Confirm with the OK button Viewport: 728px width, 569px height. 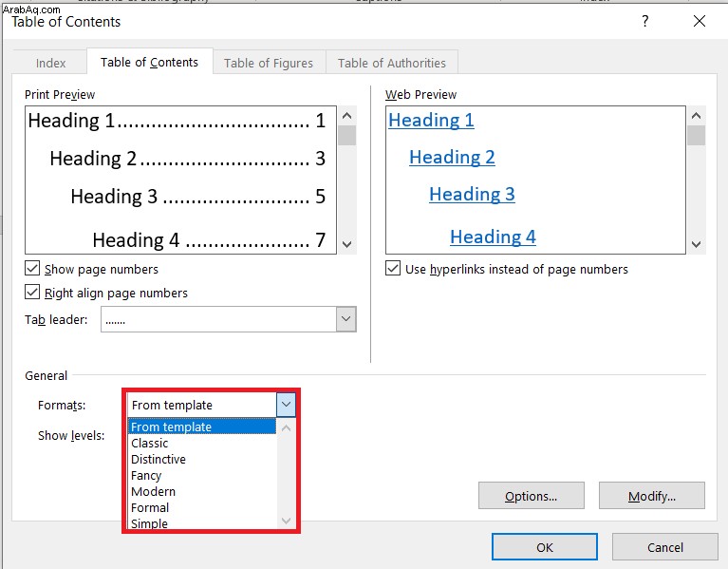(x=545, y=547)
